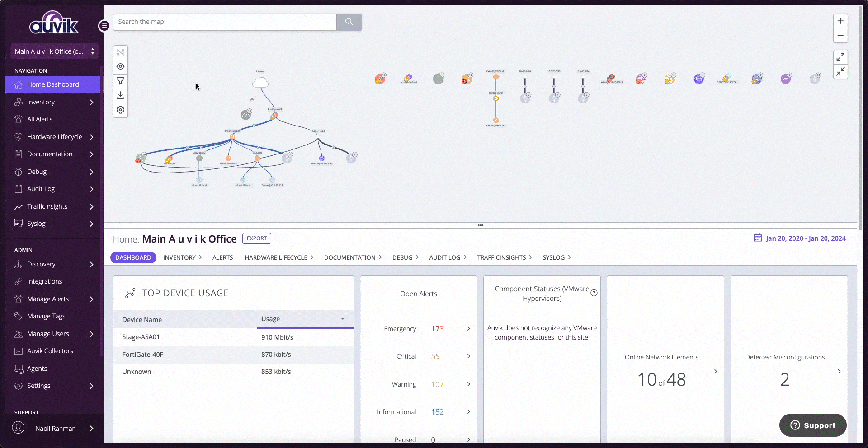Expand the Settings sidebar menu
The width and height of the screenshot is (868, 448).
92,386
